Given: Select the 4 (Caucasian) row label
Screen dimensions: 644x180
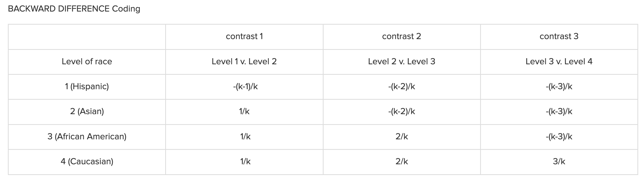Looking at the screenshot, I should coord(87,161).
